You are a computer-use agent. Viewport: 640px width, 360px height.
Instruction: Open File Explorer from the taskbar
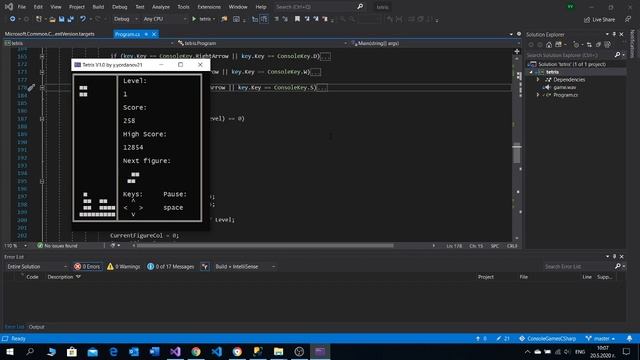pos(278,351)
